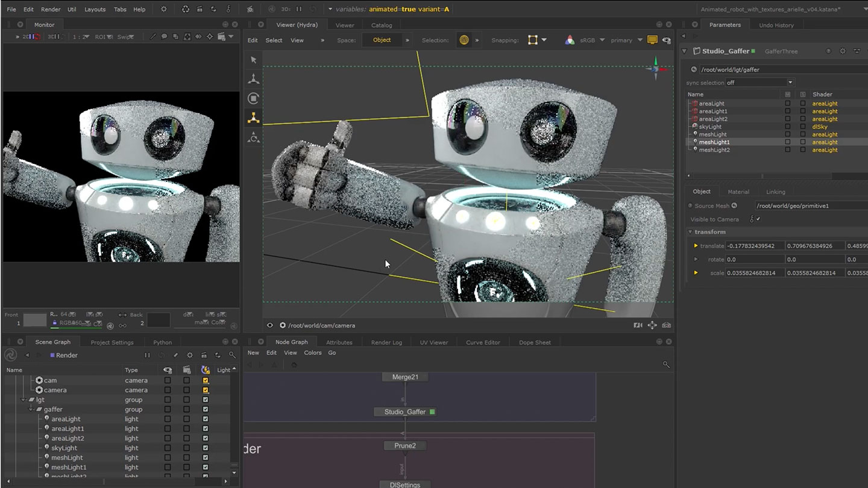
Task: Open the Render menu
Action: pos(51,9)
